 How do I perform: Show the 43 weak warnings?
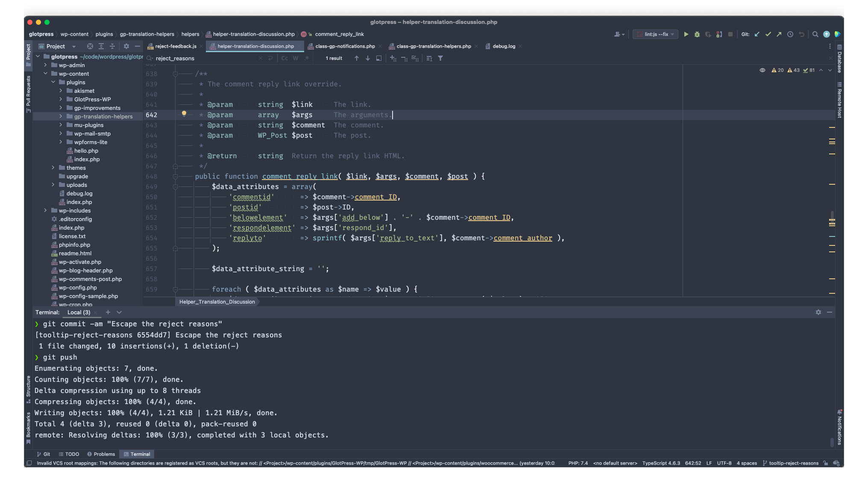click(794, 70)
